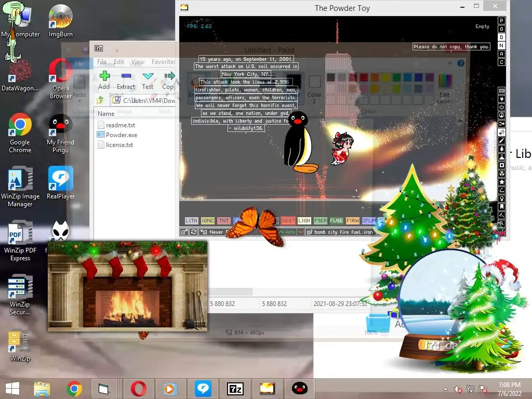532x399 pixels.
Task: Open the Tools menu icon in Powder Toy
Action: coord(501,198)
